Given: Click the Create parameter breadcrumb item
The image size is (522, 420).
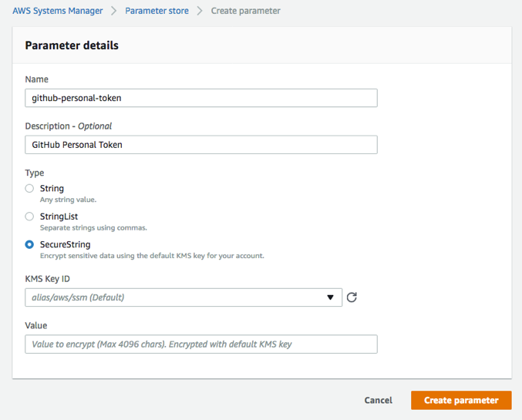Looking at the screenshot, I should click(246, 11).
